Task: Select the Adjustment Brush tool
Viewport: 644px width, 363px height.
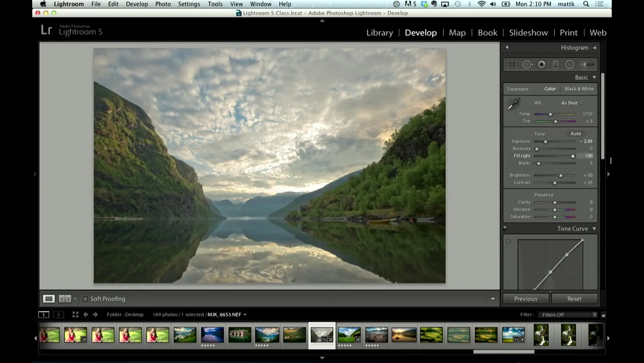Action: [587, 64]
